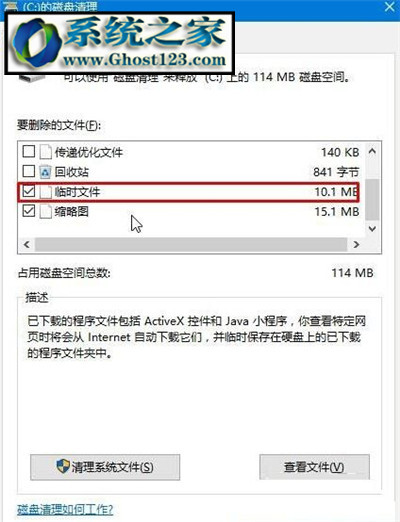Screen dimensions: 400x522
Task: Click the file list's scroll up arrow
Action: point(372,152)
